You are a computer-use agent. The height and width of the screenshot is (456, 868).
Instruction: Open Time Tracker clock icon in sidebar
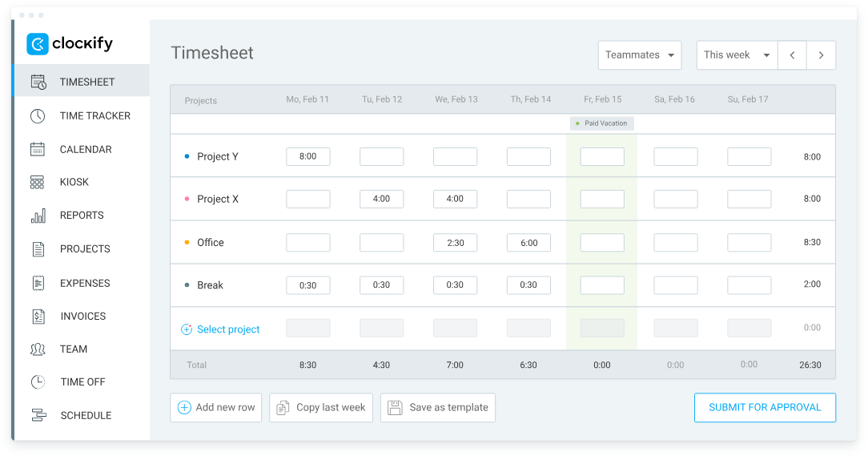point(38,116)
